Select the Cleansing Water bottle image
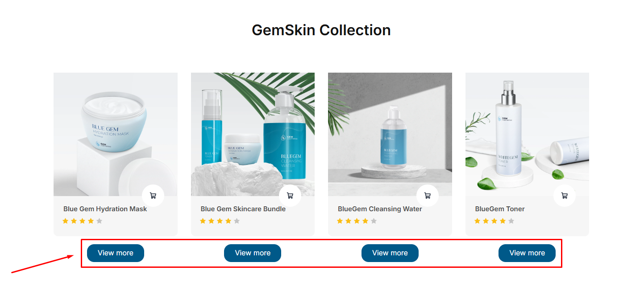Image resolution: width=644 pixels, height=291 pixels. coord(390,134)
